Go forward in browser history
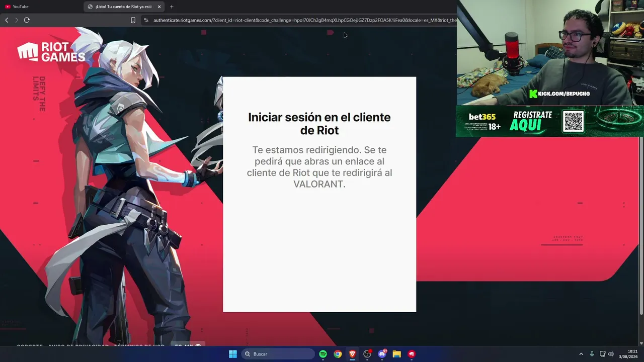The width and height of the screenshot is (644, 362). [17, 20]
